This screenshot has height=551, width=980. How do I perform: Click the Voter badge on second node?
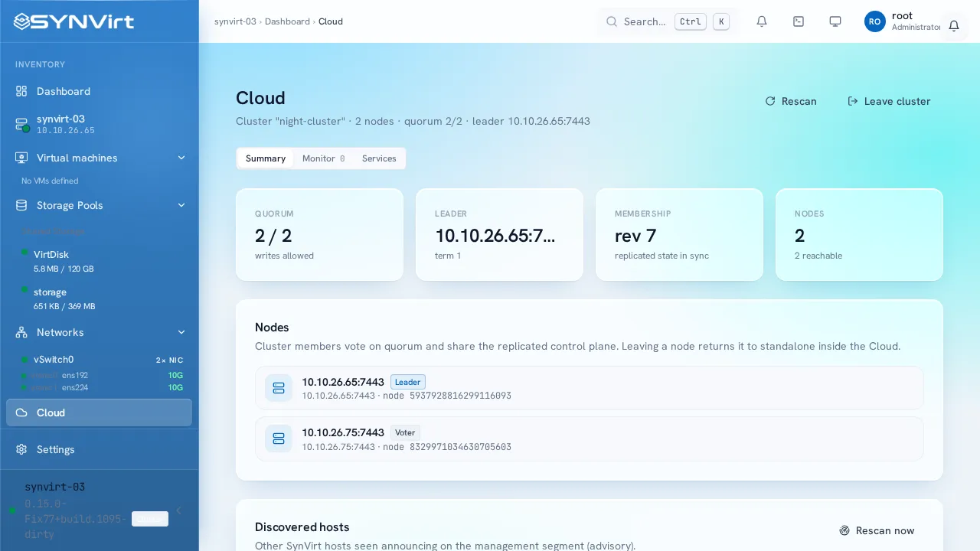tap(405, 432)
